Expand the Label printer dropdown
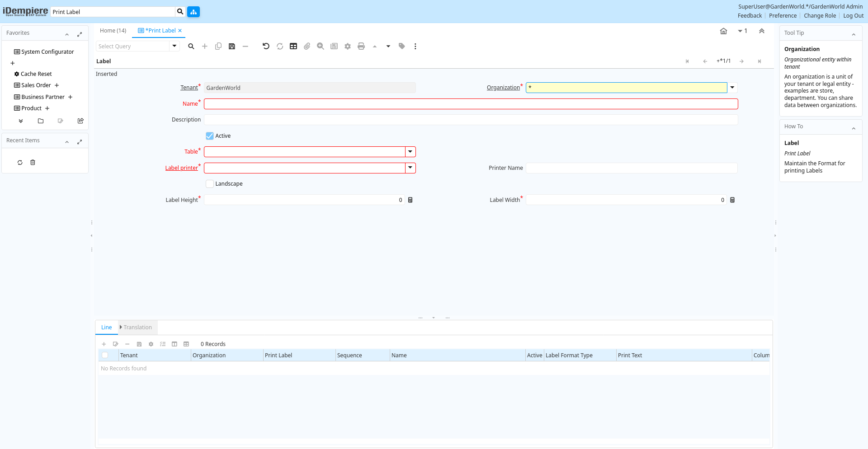868x449 pixels. point(410,168)
